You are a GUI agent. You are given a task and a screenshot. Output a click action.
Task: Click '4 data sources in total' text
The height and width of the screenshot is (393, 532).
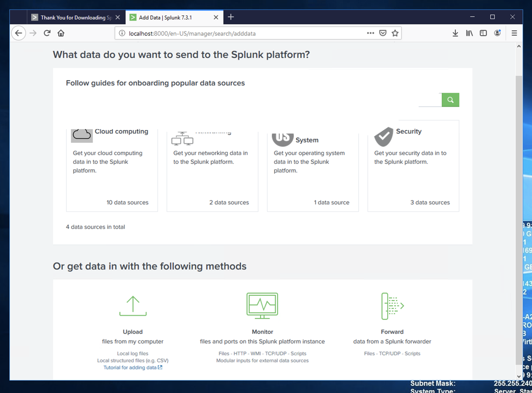tap(95, 227)
